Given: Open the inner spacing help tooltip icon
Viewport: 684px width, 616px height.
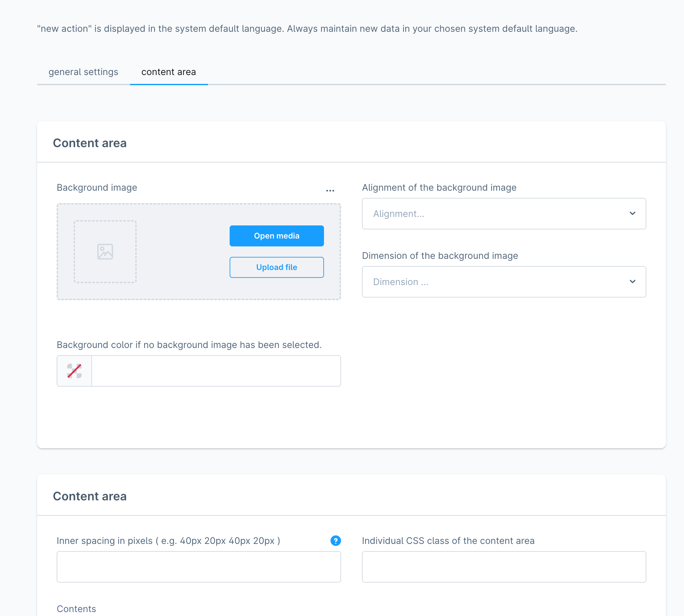Looking at the screenshot, I should tap(335, 541).
